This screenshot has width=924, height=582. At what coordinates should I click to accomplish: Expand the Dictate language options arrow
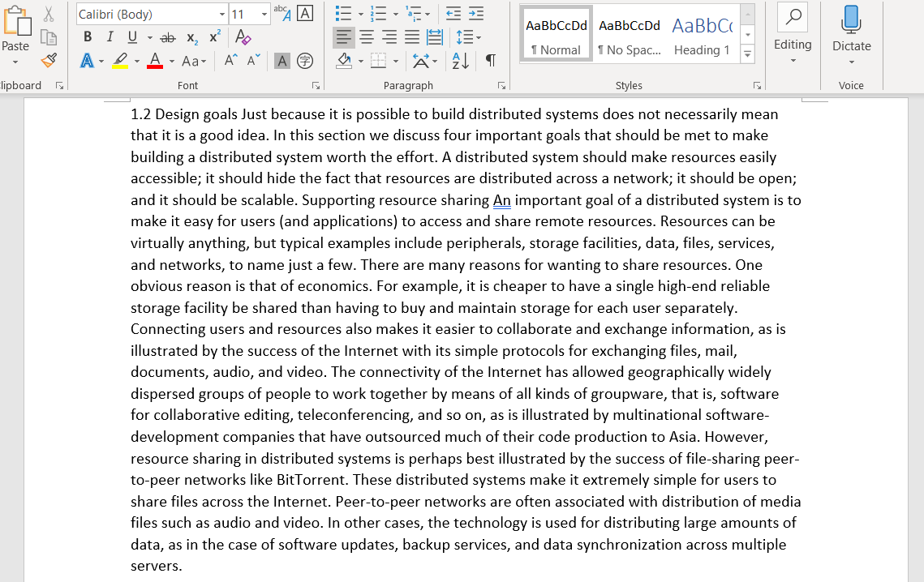[x=852, y=62]
